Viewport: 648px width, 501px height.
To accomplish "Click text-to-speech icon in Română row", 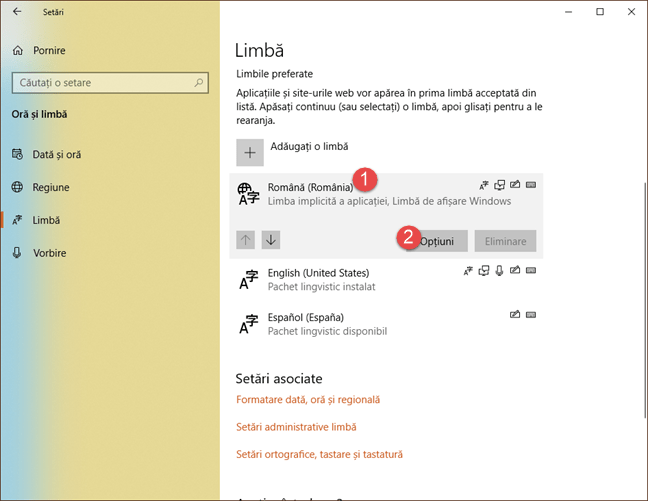I will point(500,185).
